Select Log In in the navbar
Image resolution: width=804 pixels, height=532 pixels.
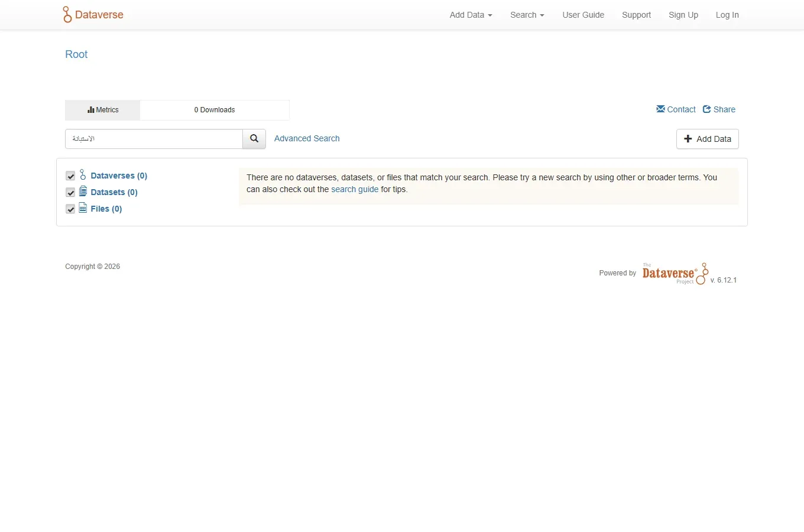[x=727, y=15]
